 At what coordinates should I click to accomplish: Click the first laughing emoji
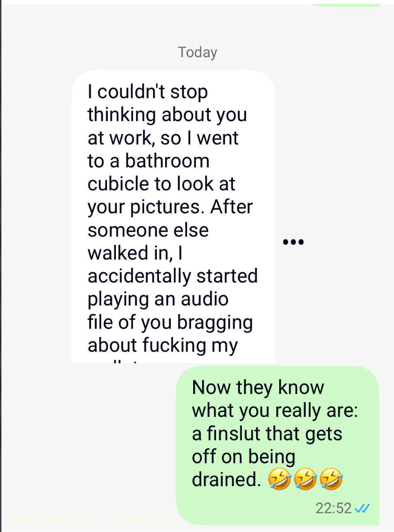pos(280,479)
